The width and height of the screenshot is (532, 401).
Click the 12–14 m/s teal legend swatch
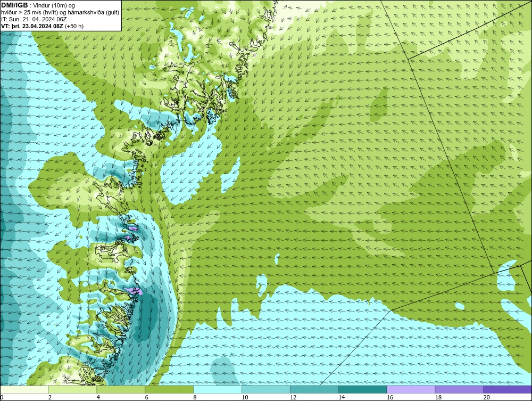pos(314,389)
